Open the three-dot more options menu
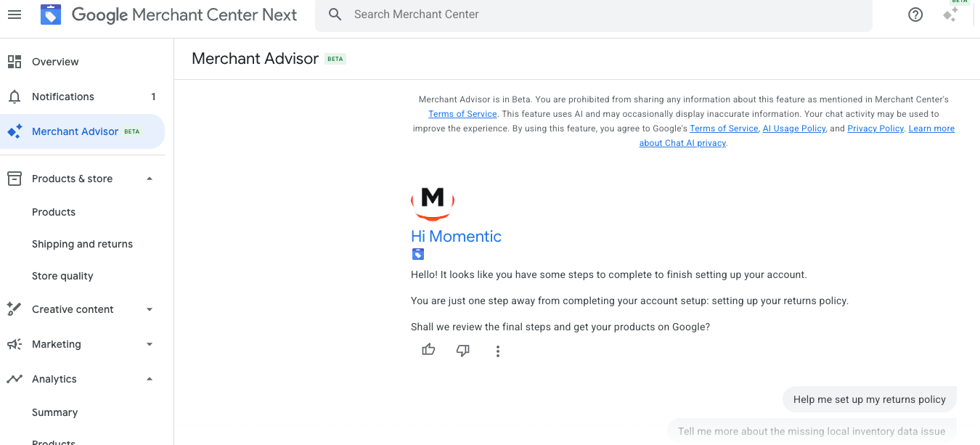Image resolution: width=980 pixels, height=445 pixels. pyautogui.click(x=498, y=351)
